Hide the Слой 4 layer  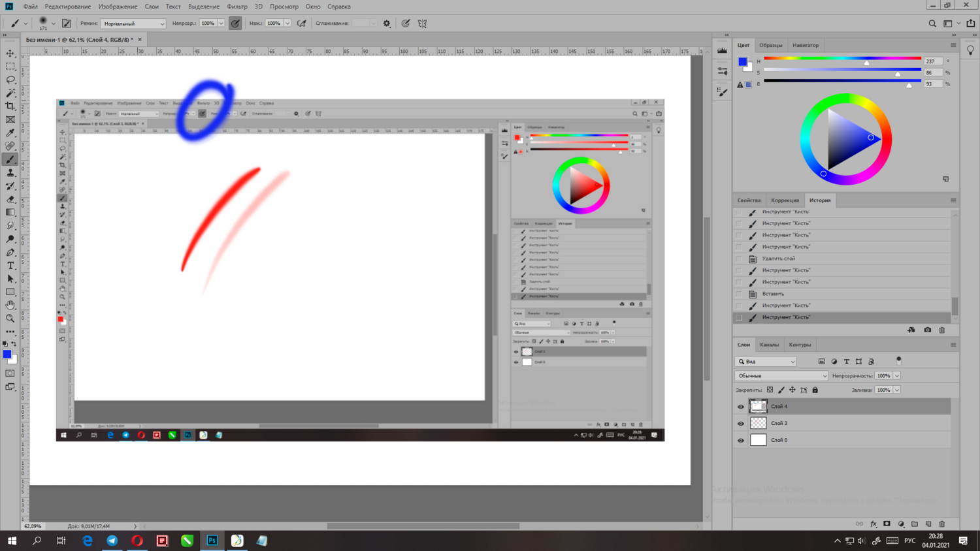[x=741, y=407]
